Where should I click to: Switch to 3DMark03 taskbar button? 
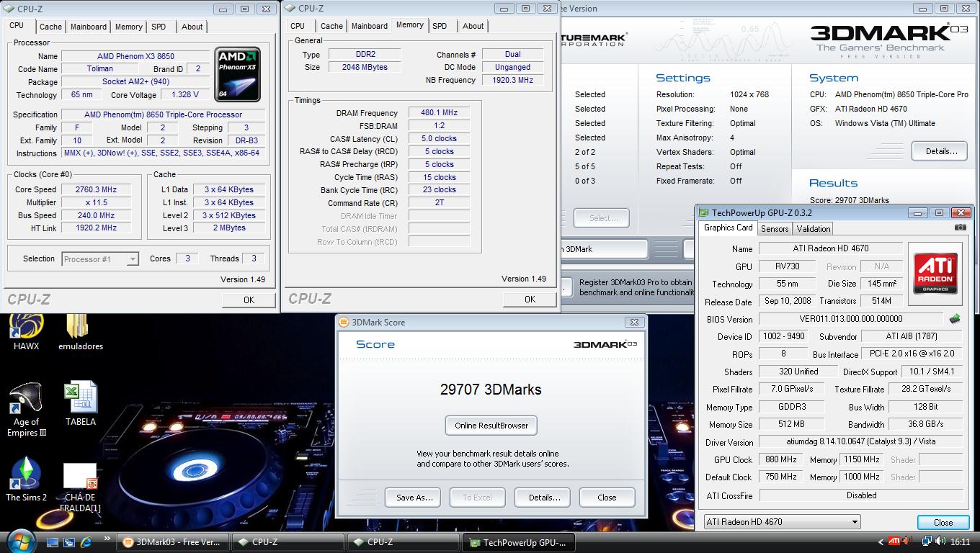pos(172,542)
